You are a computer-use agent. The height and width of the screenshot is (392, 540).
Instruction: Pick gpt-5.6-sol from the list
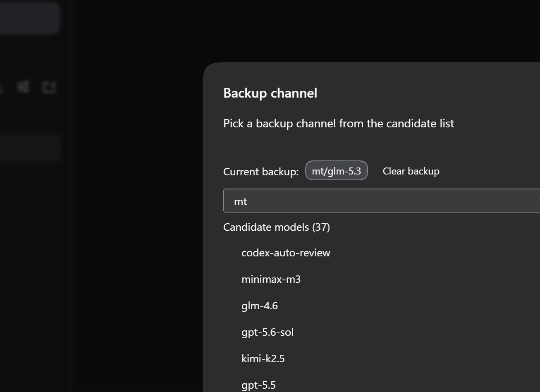click(x=268, y=332)
